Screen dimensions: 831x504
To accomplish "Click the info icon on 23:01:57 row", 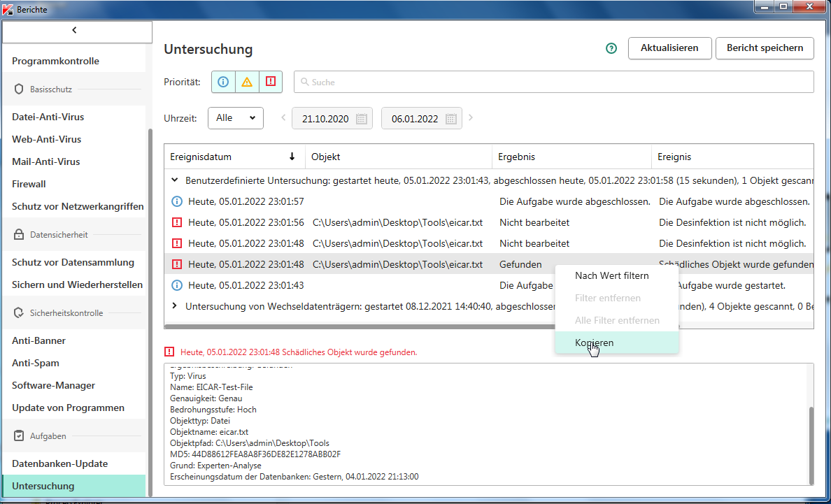I will pyautogui.click(x=177, y=201).
